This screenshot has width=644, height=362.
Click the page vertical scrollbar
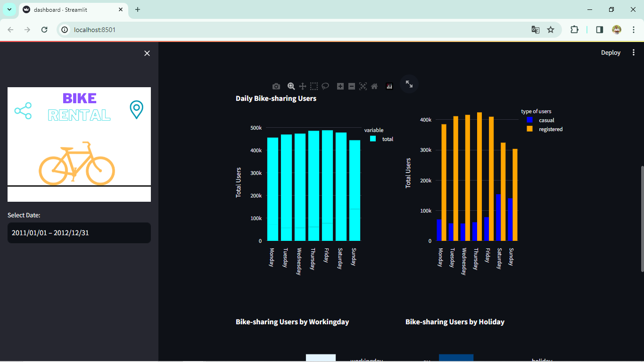pyautogui.click(x=642, y=218)
